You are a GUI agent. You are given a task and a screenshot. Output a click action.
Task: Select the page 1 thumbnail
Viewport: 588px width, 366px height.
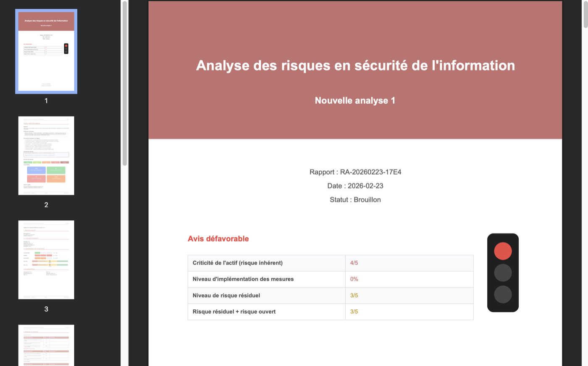point(46,51)
